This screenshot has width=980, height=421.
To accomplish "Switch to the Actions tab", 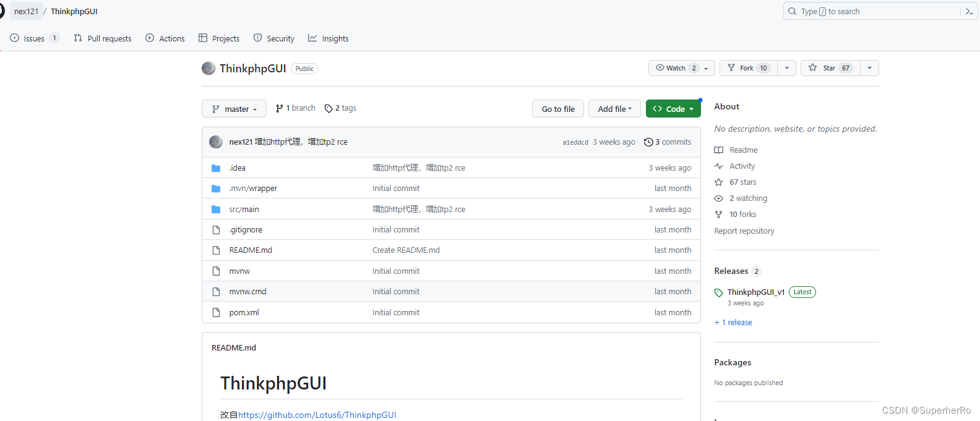I will coord(165,38).
